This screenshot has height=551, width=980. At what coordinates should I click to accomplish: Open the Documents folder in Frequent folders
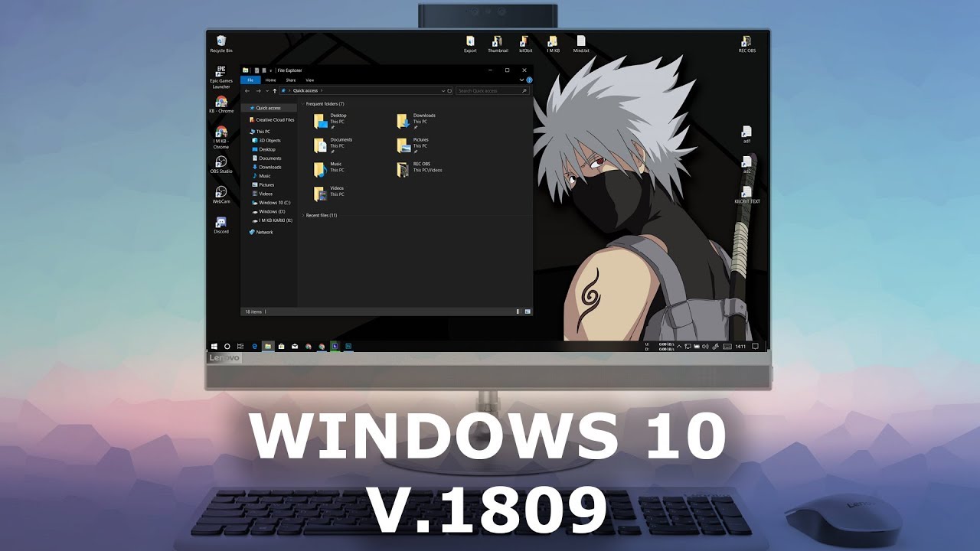tap(333, 145)
